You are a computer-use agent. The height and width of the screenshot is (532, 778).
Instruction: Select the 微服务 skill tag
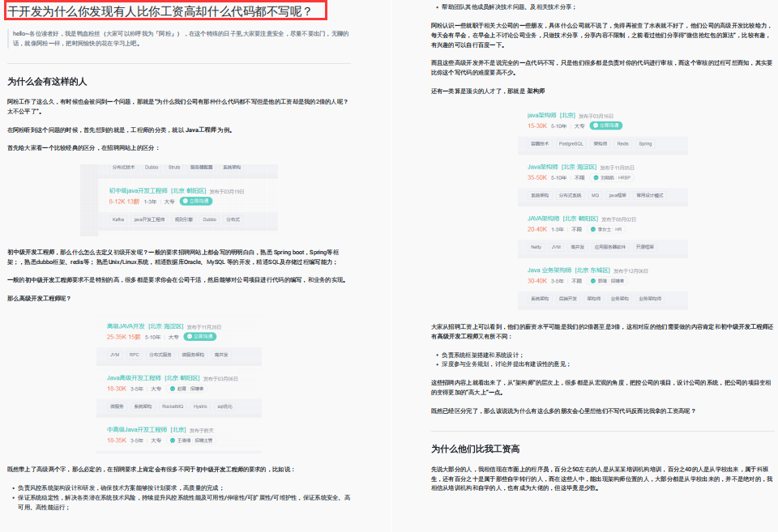point(117,406)
